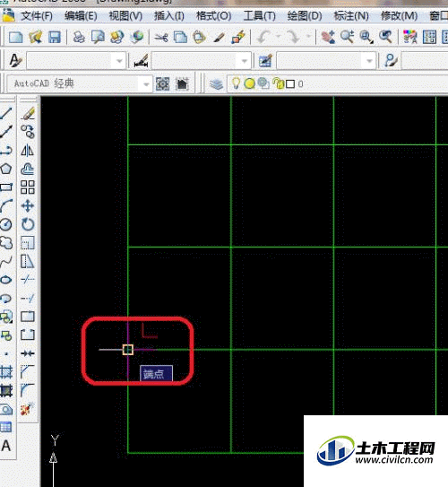Select the Stretch tool

point(28,261)
